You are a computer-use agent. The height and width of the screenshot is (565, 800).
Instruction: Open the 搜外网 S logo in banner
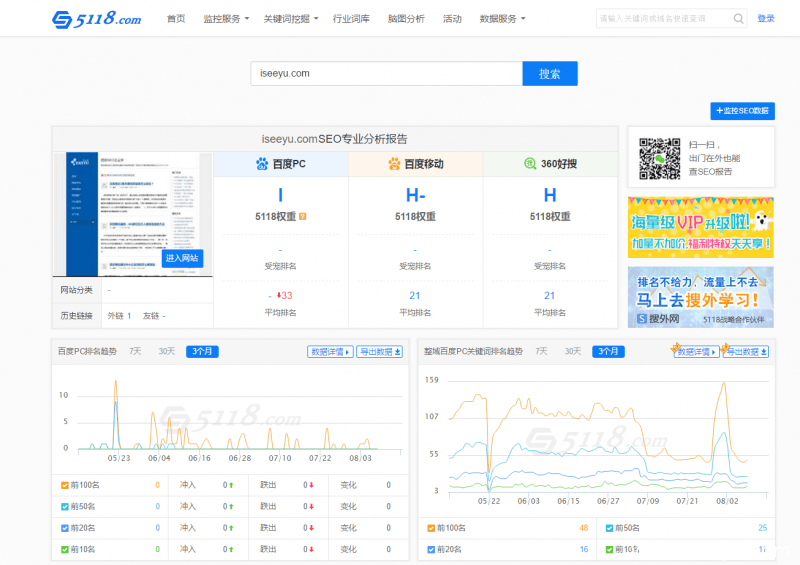(x=642, y=319)
